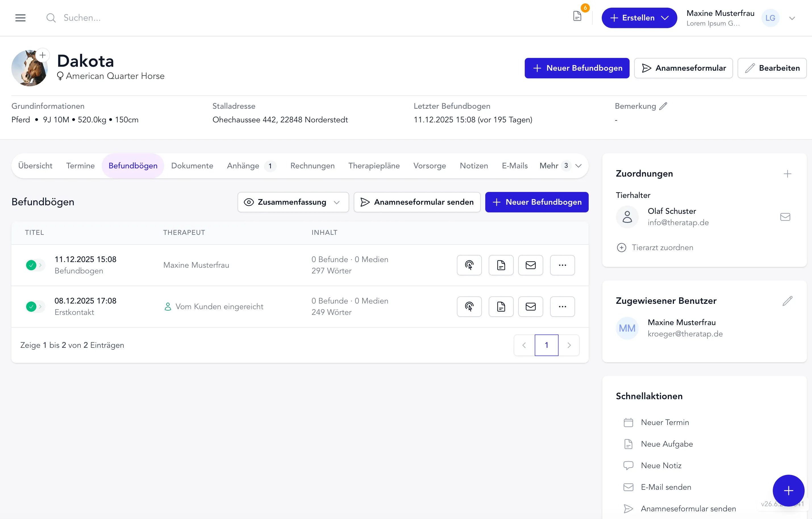The image size is (812, 519).
Task: Expand the Erstellen dropdown button
Action: click(639, 18)
